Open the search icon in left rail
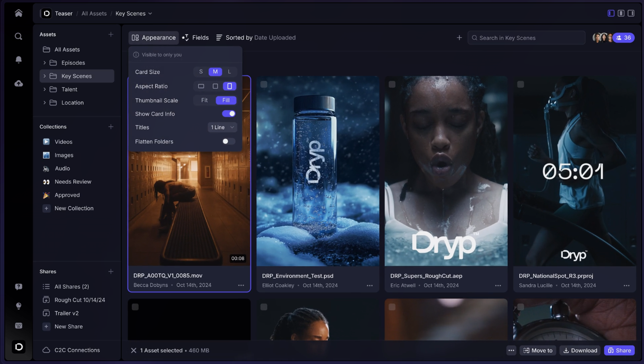This screenshot has height=364, width=644. (19, 36)
